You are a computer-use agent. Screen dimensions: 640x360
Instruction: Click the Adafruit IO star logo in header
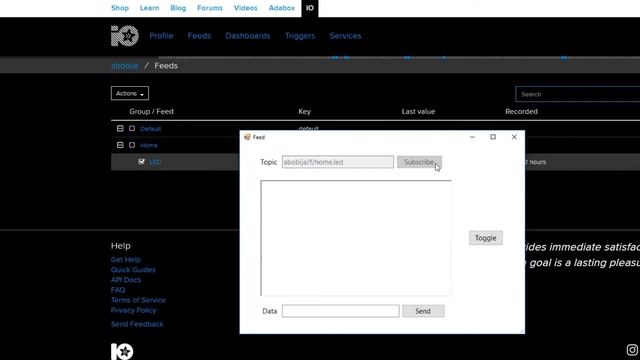[125, 36]
